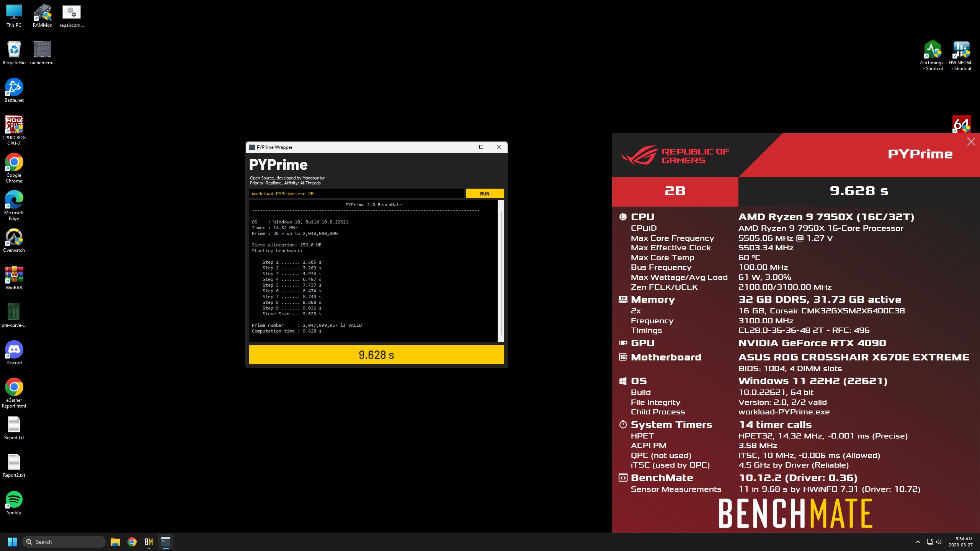This screenshot has width=980, height=551.
Task: Click the 10.12.2 (Driver: 0.36) version text
Action: click(x=798, y=478)
